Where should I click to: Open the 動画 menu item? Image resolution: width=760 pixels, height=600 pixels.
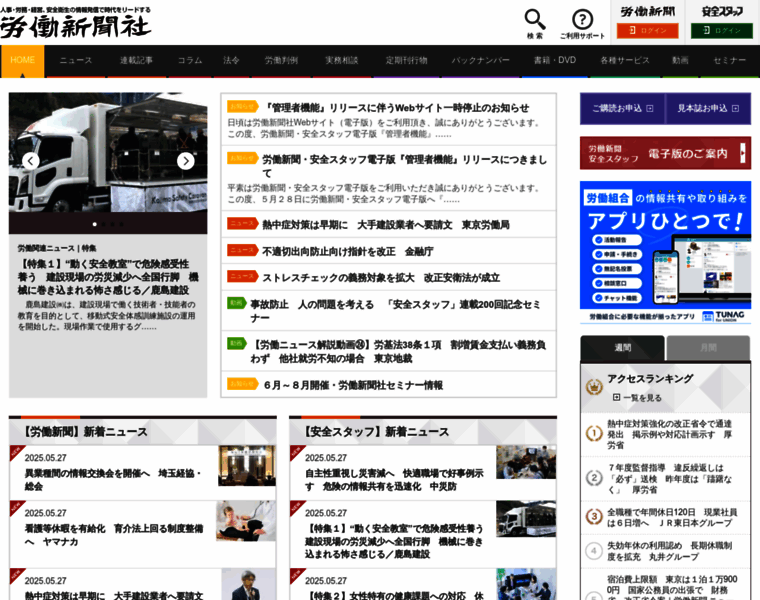[x=680, y=61]
